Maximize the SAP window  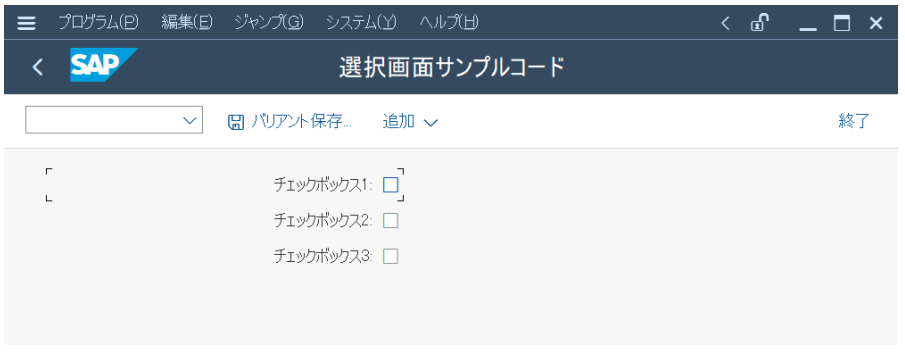[842, 24]
